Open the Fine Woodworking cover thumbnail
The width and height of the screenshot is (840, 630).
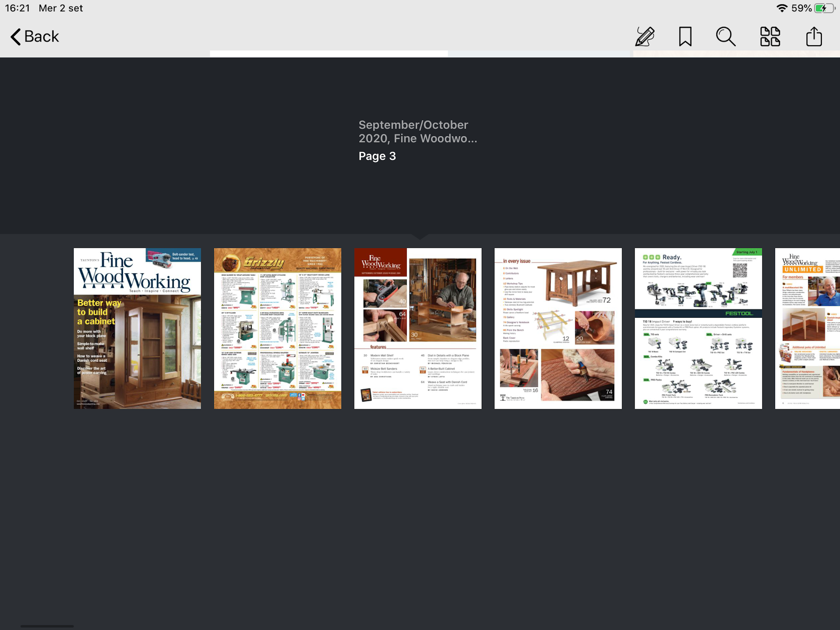137,328
